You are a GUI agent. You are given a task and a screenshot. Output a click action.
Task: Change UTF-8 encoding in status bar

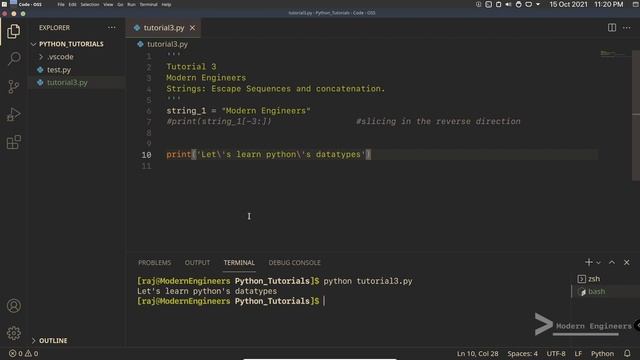point(556,353)
